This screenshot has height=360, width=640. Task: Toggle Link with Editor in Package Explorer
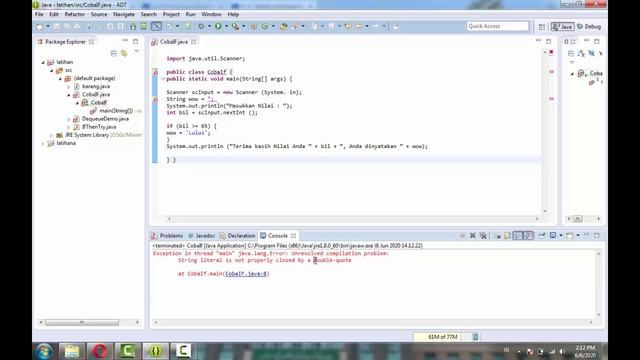coord(124,53)
